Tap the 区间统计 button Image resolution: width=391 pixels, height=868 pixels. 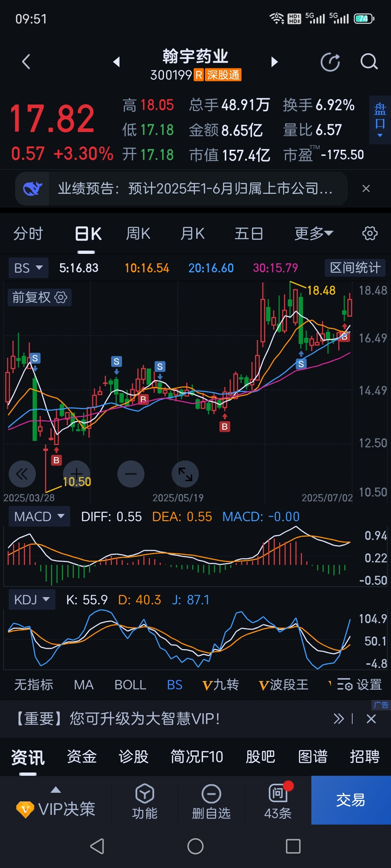pyautogui.click(x=355, y=268)
